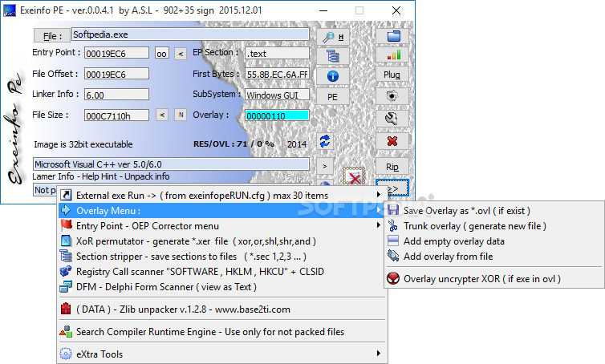Image resolution: width=605 pixels, height=364 pixels.
Task: Click the Entry Point value field
Action: click(x=116, y=53)
